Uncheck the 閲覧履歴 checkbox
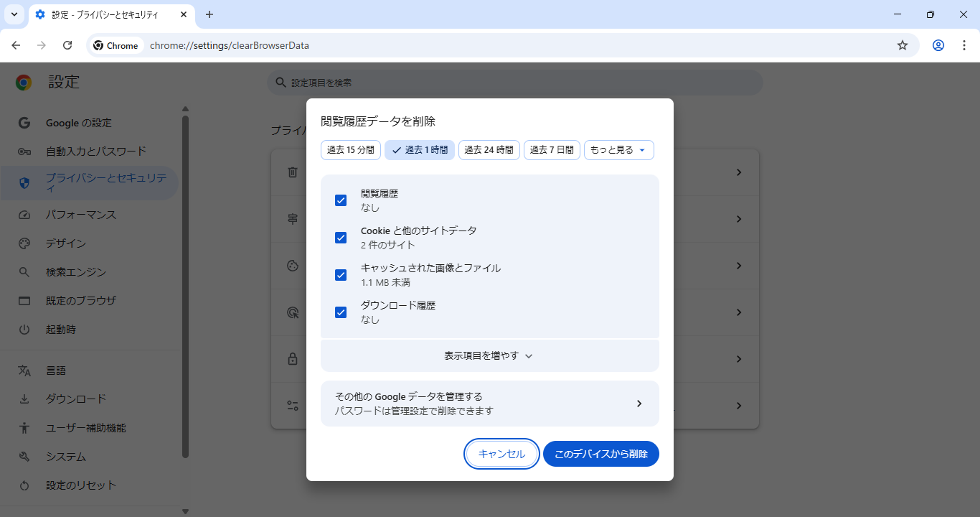Viewport: 980px width, 517px height. pos(341,200)
